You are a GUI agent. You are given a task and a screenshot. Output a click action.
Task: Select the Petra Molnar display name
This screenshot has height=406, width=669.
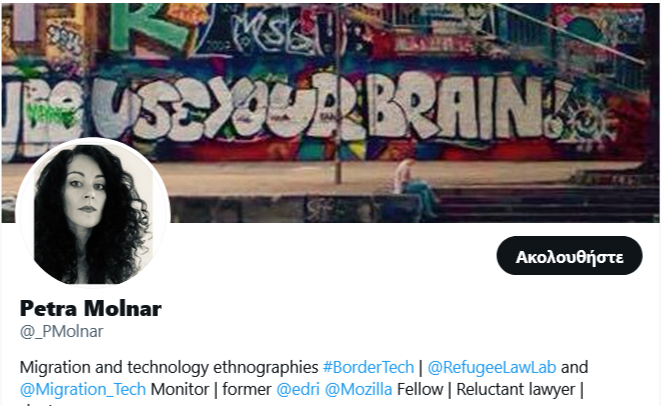pos(91,308)
